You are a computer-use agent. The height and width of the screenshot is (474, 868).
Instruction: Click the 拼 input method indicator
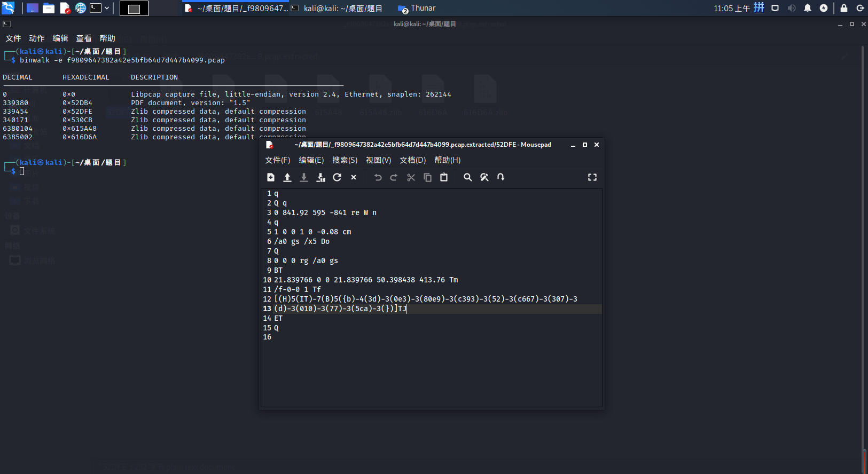pos(759,7)
